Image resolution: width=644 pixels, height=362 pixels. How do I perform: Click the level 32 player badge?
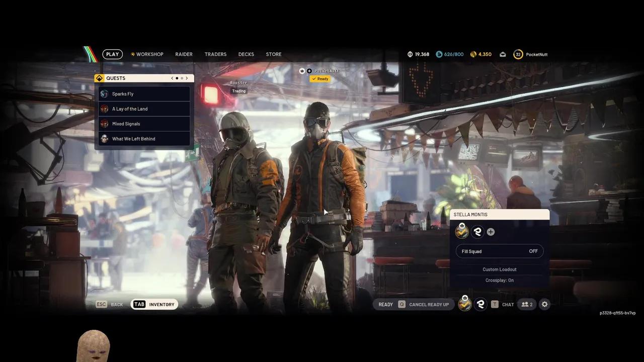point(518,54)
